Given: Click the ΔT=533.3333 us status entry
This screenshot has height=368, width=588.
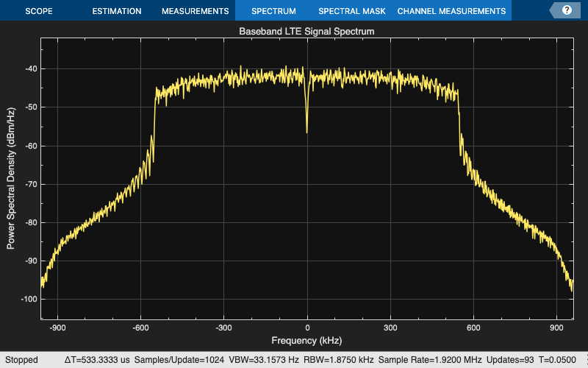Looking at the screenshot, I should click(x=97, y=360).
